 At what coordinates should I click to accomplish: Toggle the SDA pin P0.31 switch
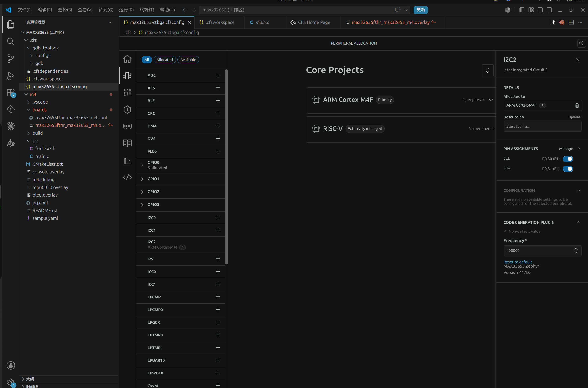tap(568, 169)
